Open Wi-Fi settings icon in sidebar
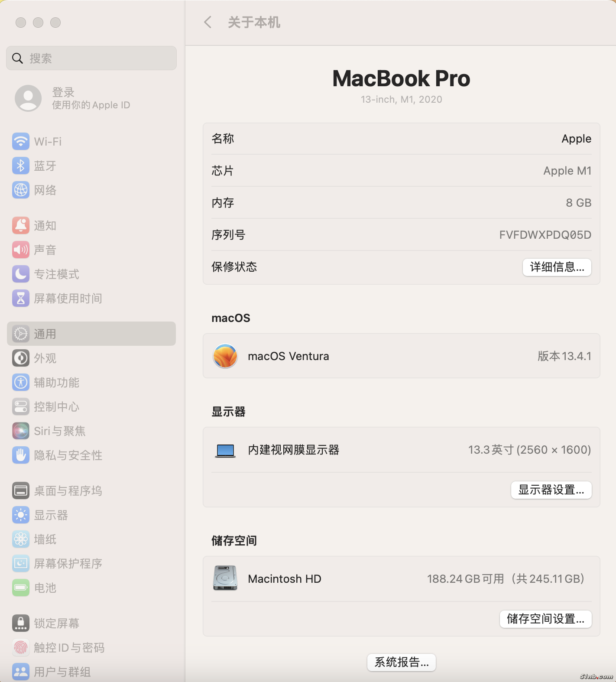 (21, 141)
